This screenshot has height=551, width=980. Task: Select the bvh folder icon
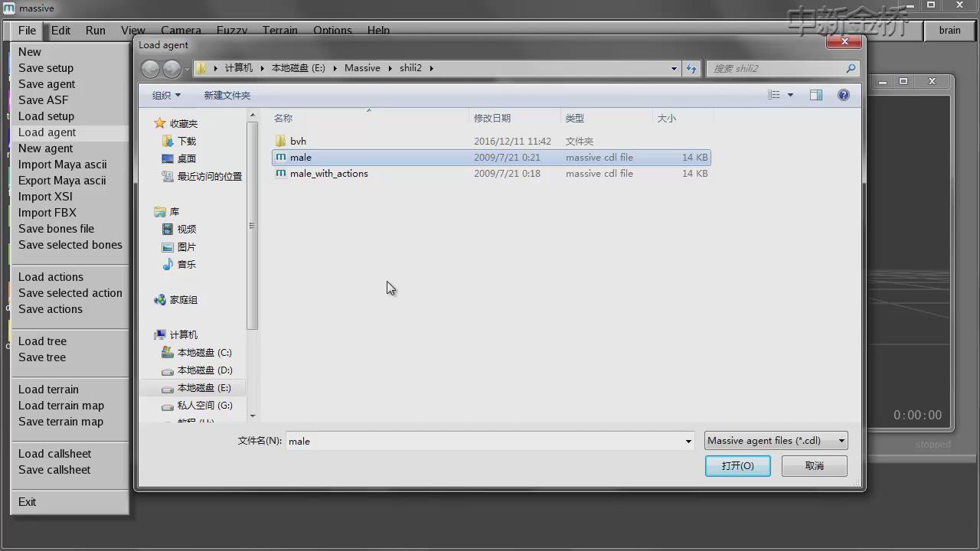[281, 141]
